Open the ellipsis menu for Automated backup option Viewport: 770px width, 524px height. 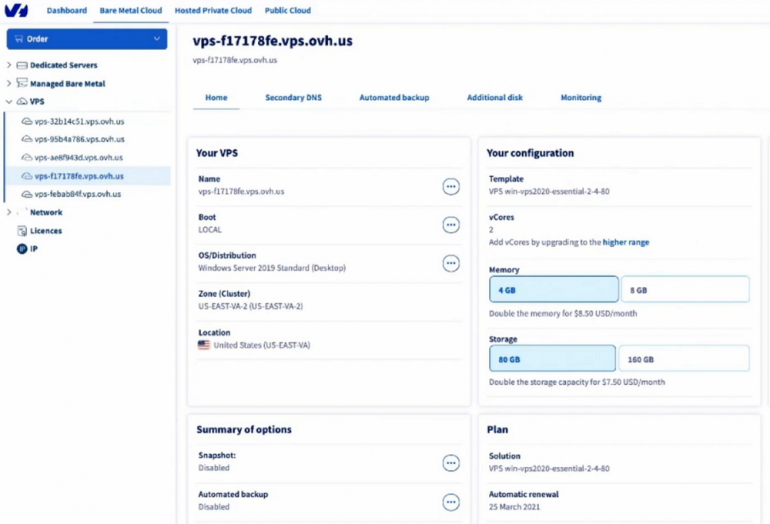[451, 502]
